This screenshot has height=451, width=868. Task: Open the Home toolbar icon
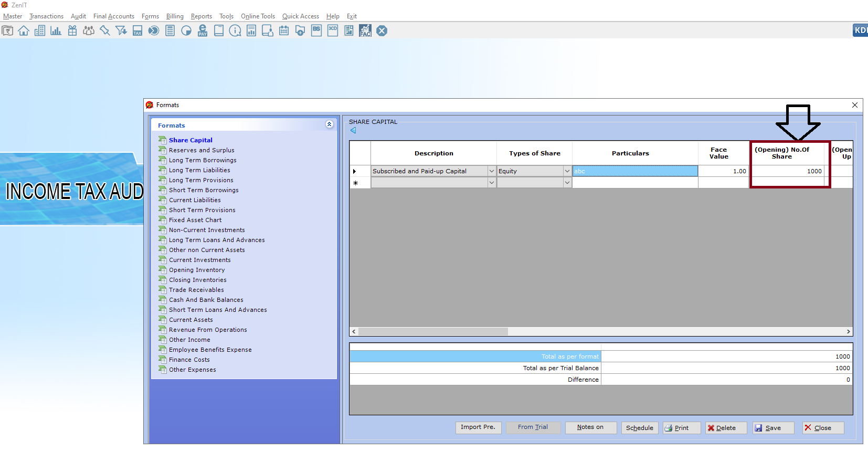pos(24,31)
